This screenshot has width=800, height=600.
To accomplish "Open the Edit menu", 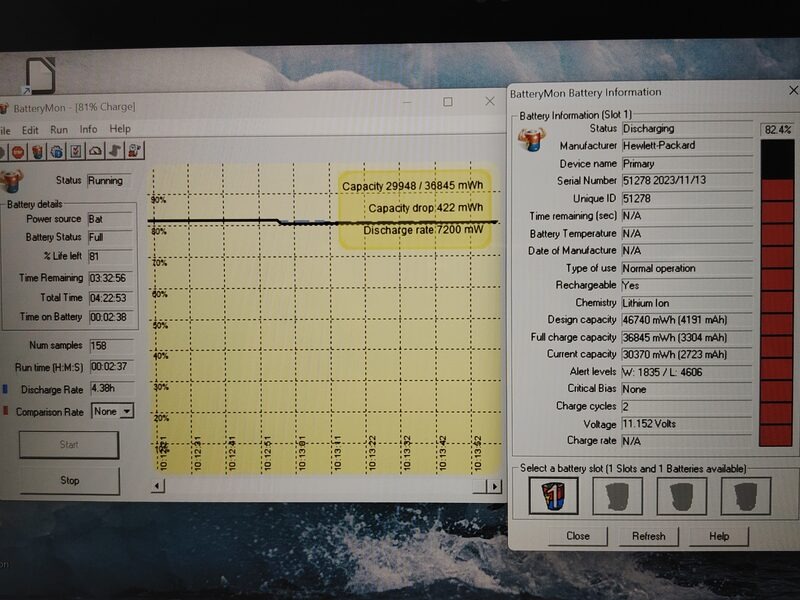I will point(30,130).
